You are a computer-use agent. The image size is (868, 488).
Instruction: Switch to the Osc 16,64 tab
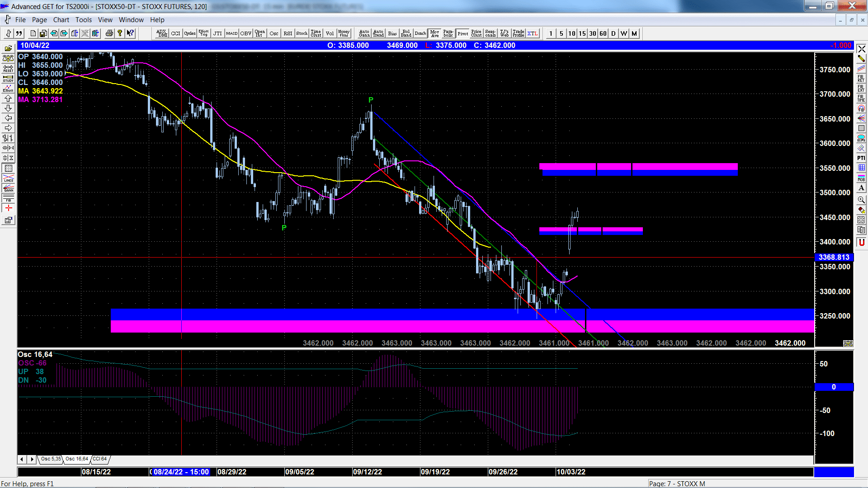[76, 459]
